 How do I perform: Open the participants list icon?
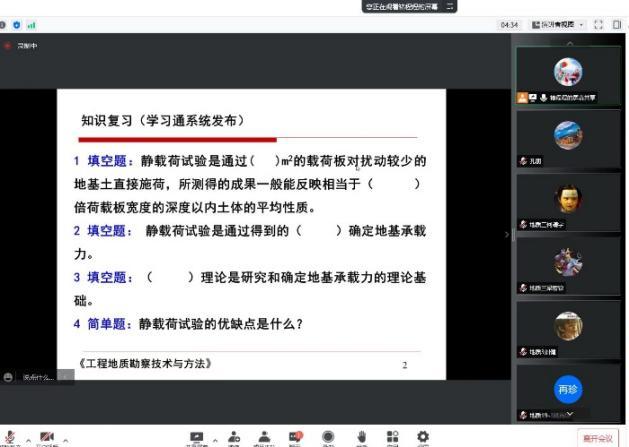[265, 436]
